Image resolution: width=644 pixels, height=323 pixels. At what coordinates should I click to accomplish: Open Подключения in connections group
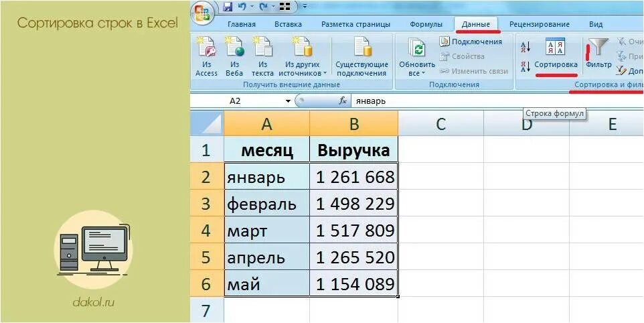(471, 42)
